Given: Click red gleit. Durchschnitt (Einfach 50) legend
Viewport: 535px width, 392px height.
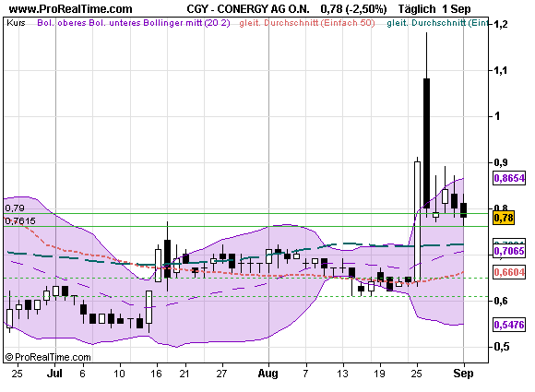Looking at the screenshot, I should [x=307, y=23].
